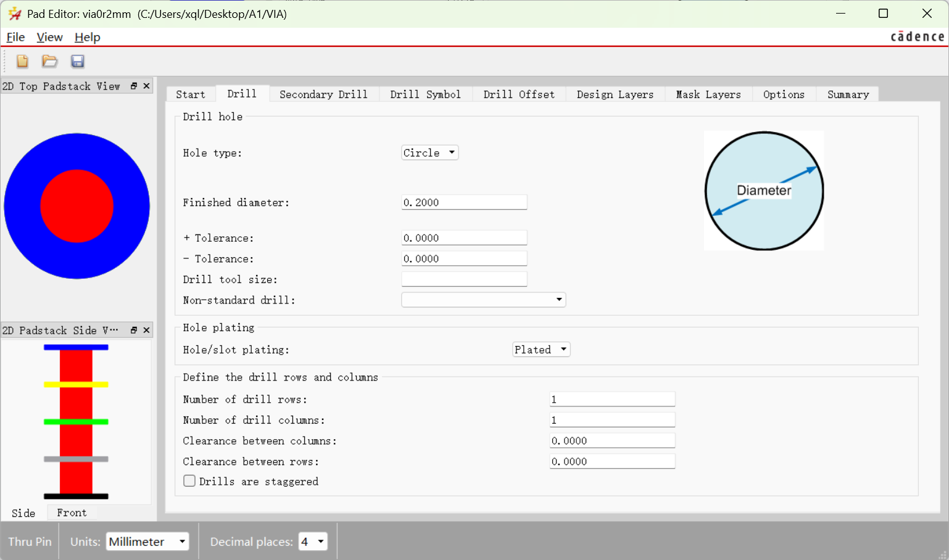Open the View menu
Viewport: 949px width, 560px height.
point(49,37)
